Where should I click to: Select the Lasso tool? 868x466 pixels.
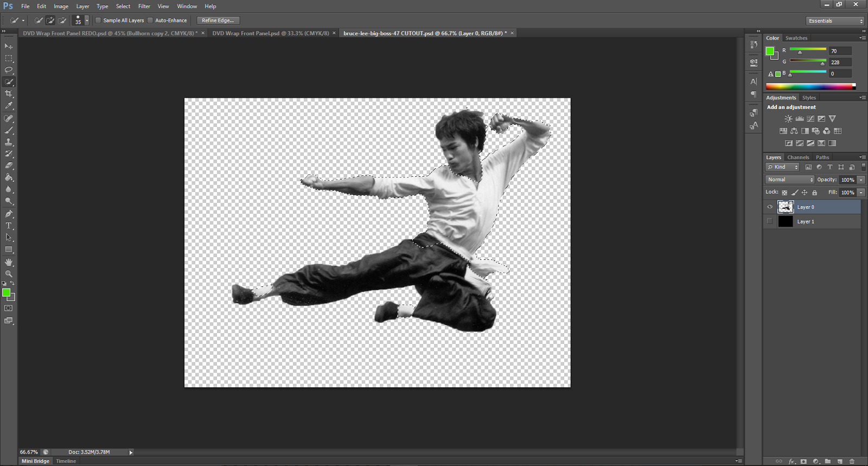click(9, 70)
